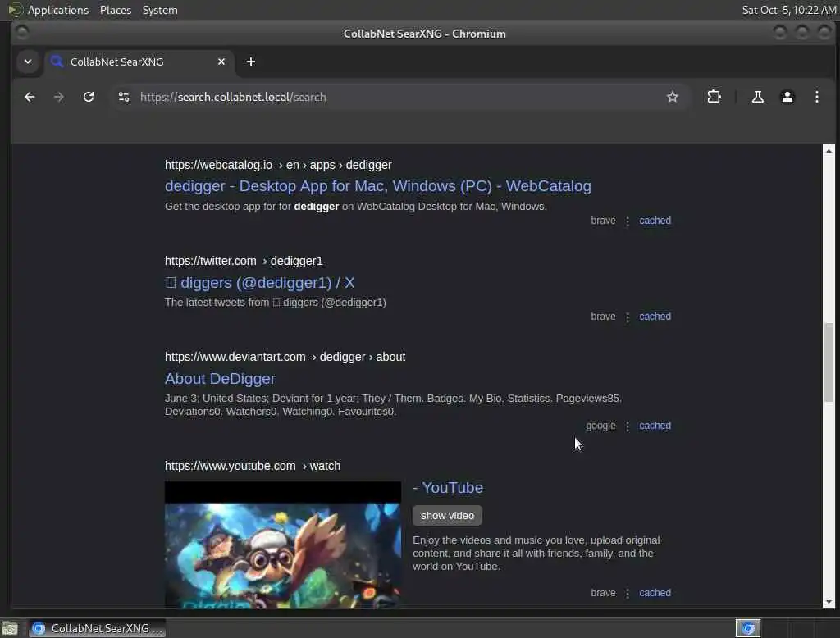This screenshot has width=840, height=638.
Task: Open cached copy of DeviantArt result
Action: click(x=655, y=426)
